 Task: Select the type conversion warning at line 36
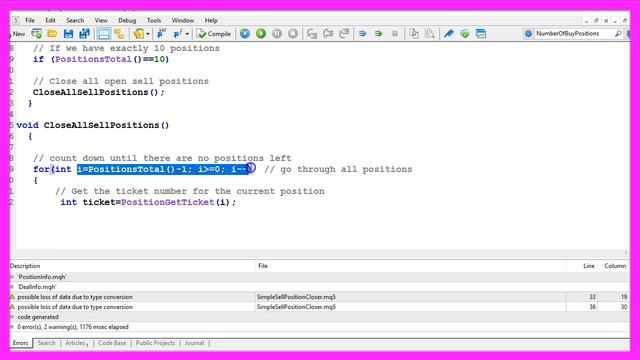coord(320,307)
